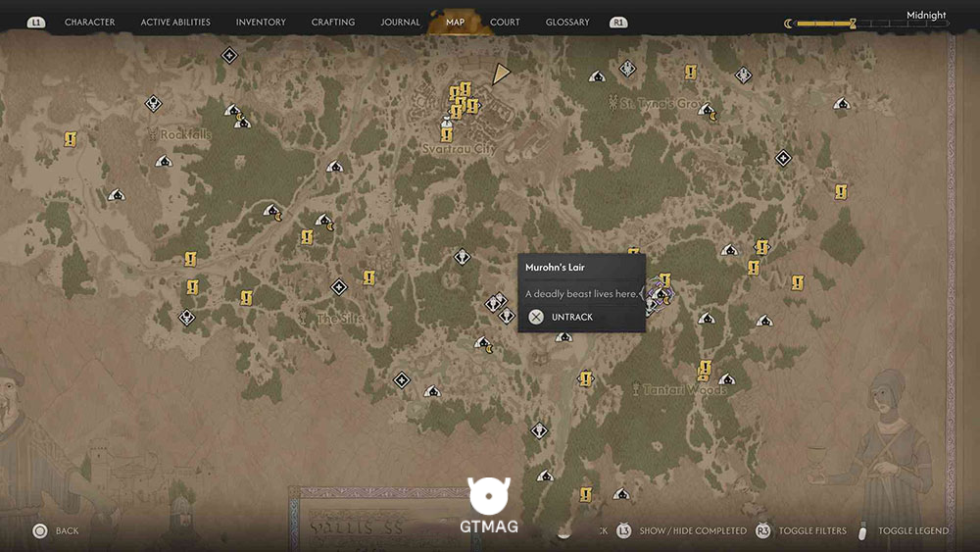Viewport: 980px width, 552px height.
Task: Click the Murohn's Lair tooltip title
Action: [x=555, y=267]
